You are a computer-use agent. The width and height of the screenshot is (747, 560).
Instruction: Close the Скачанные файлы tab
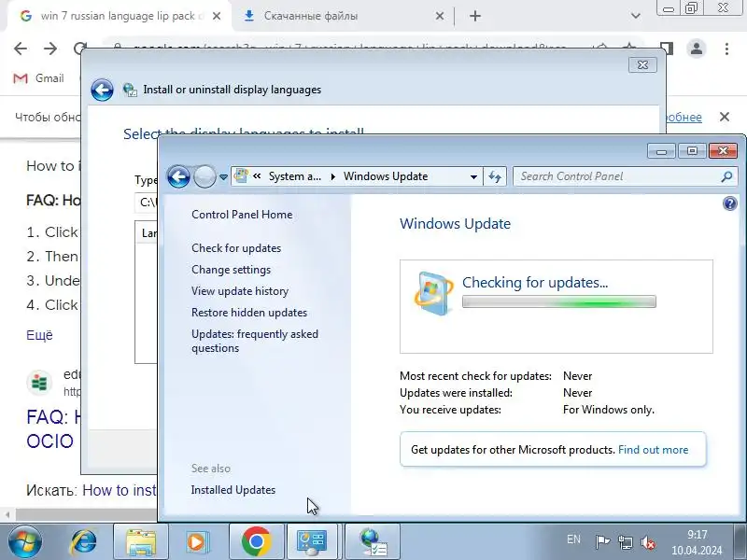(x=440, y=16)
